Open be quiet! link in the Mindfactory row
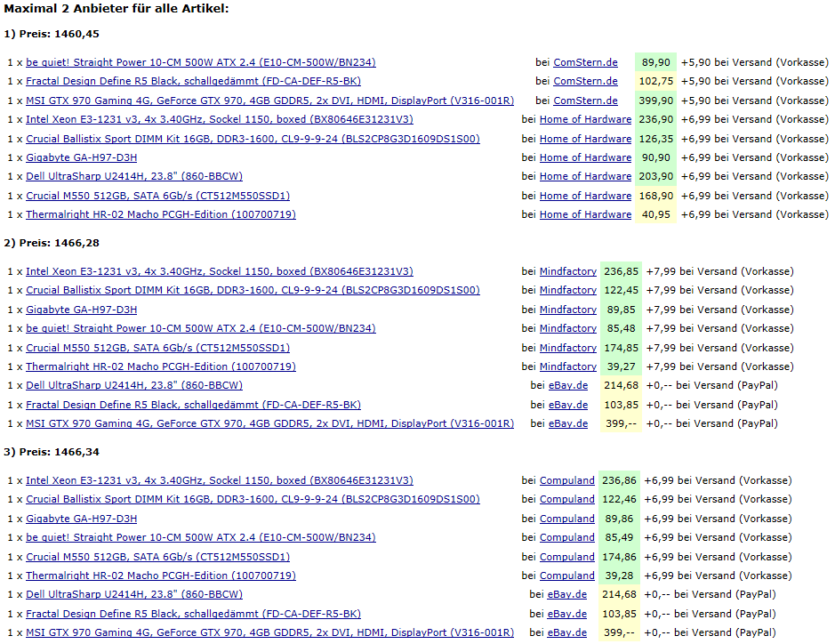Viewport: 835px width, 644px height. [x=201, y=328]
